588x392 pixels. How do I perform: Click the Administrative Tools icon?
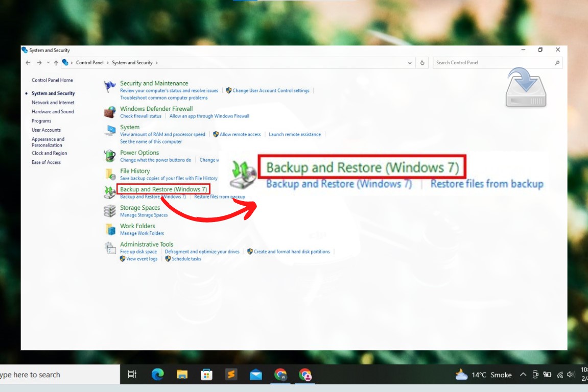point(110,248)
